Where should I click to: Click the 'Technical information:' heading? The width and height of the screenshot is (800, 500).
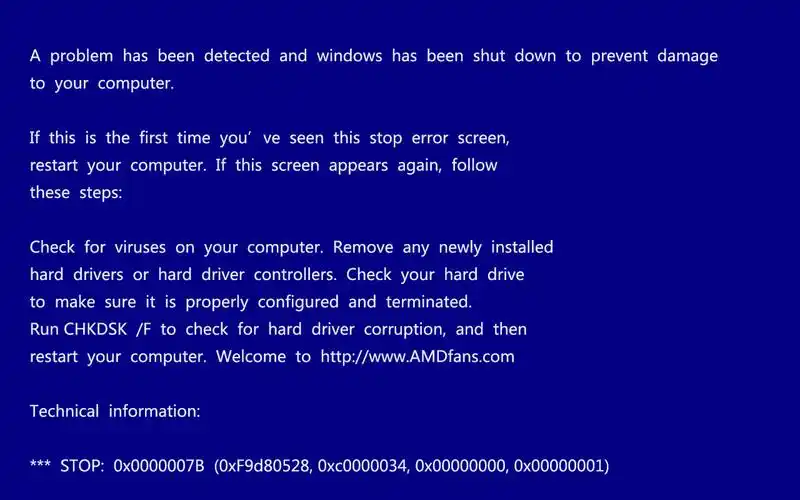pyautogui.click(x=115, y=411)
